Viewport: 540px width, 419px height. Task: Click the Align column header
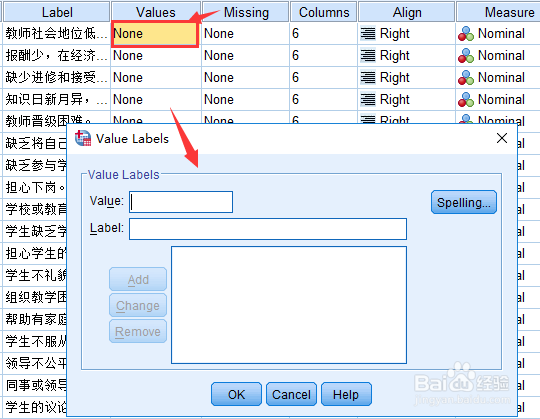(407, 12)
